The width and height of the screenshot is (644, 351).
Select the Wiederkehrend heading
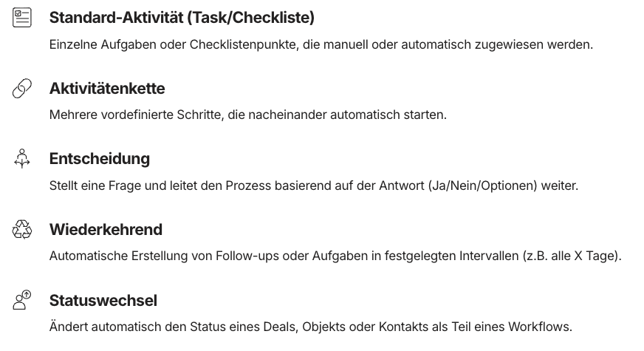(106, 230)
